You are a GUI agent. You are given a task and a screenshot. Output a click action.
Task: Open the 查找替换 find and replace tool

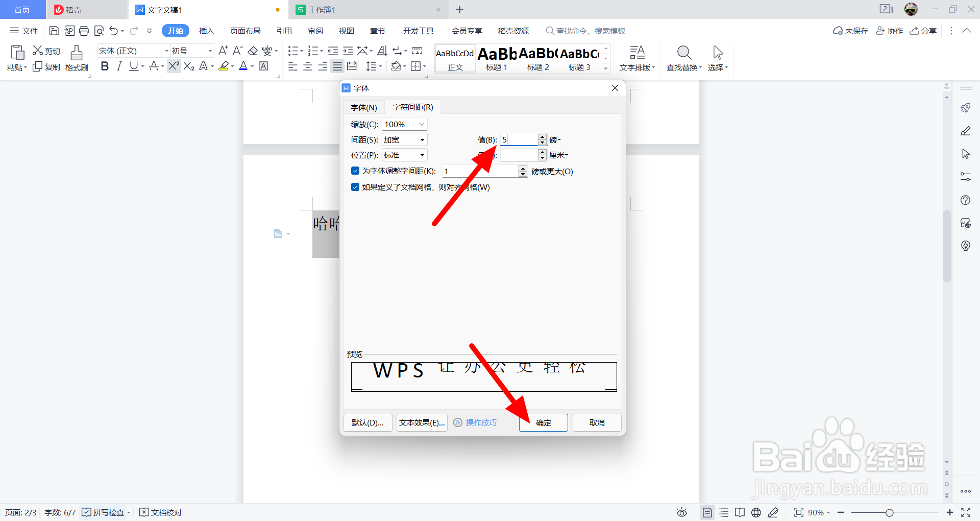pyautogui.click(x=683, y=58)
